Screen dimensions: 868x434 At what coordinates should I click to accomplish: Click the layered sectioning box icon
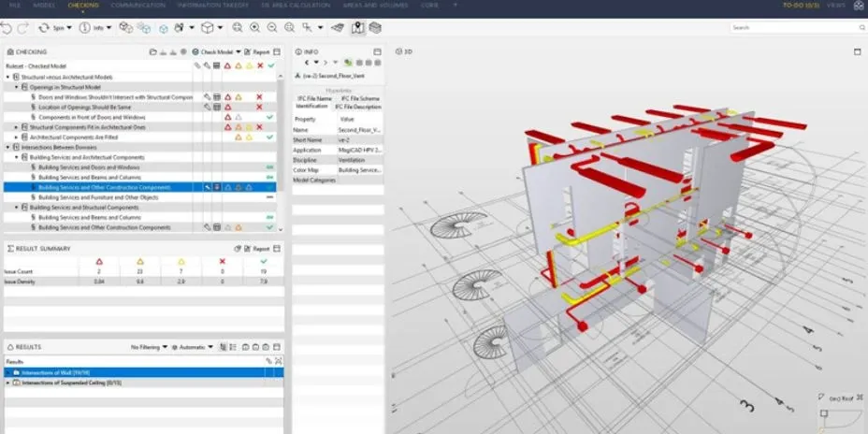point(375,27)
